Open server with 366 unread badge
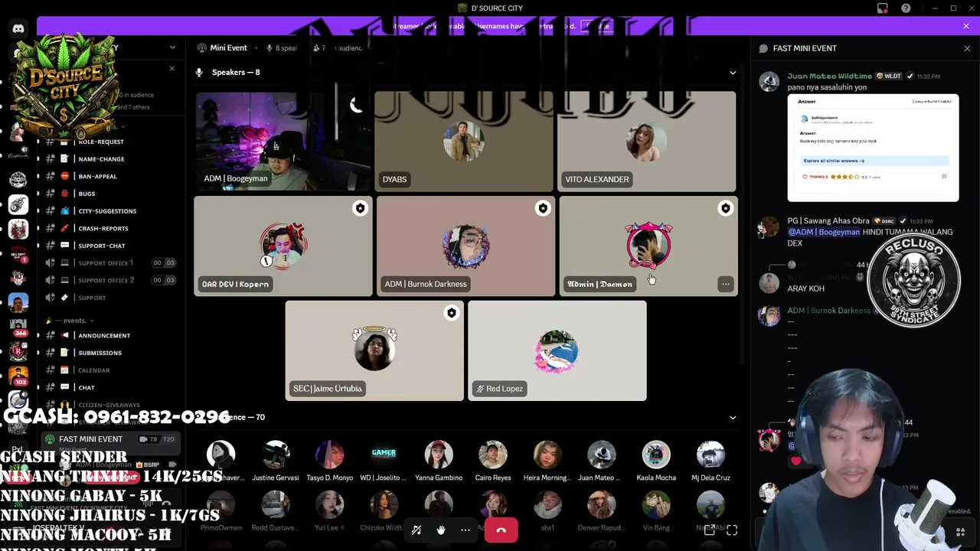This screenshot has width=980, height=551. 18,325
